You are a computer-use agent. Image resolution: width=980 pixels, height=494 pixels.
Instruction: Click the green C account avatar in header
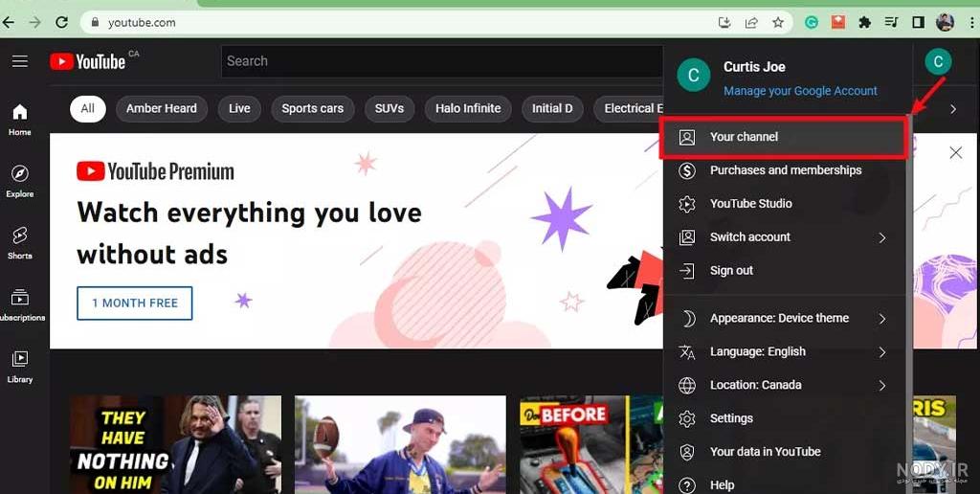pos(938,61)
